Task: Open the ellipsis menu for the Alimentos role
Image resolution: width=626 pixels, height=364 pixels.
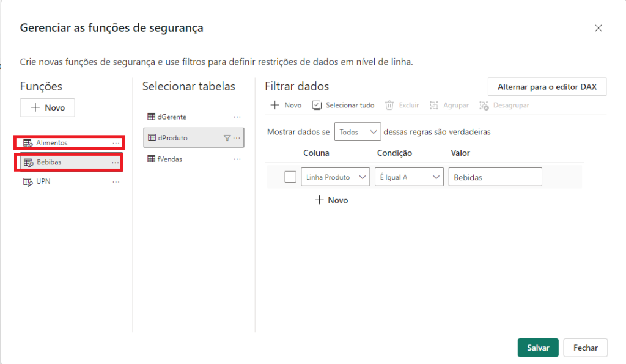Action: (116, 142)
